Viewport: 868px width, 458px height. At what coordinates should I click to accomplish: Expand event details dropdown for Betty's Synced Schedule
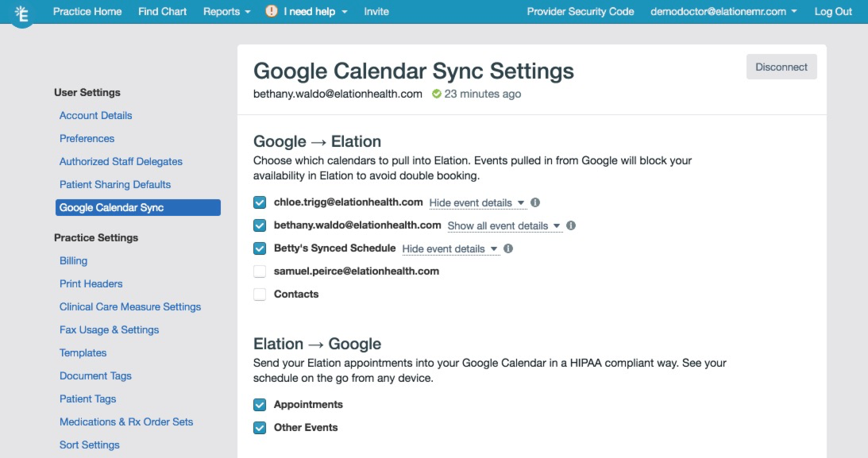450,249
